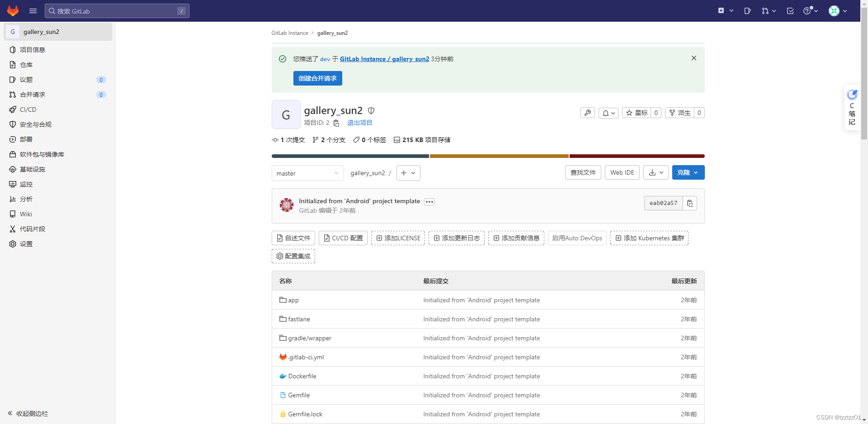868x424 pixels.
Task: Open GitLab Instance / gallery_sun2 link in banner
Action: (x=384, y=59)
